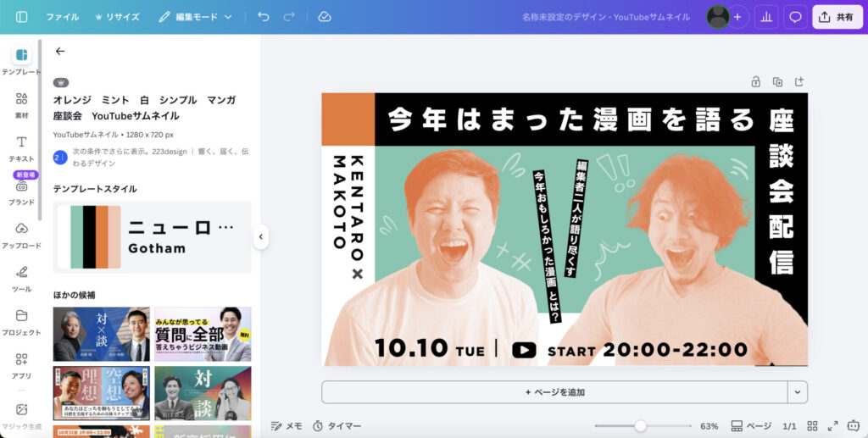Open the ファイル menu
The height and width of the screenshot is (438, 868).
63,17
